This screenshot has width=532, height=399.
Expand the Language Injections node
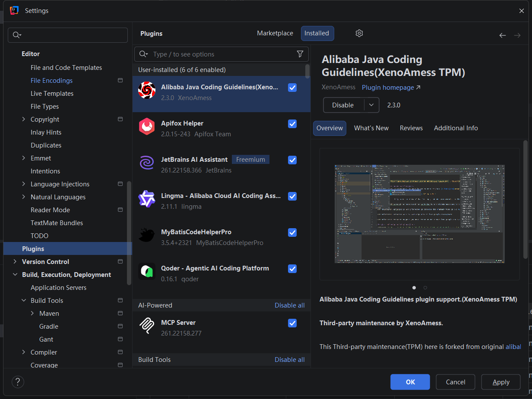[24, 184]
